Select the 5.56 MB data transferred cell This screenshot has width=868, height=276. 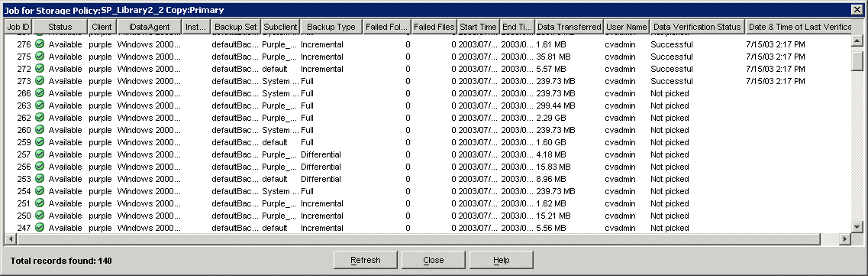[x=551, y=227]
